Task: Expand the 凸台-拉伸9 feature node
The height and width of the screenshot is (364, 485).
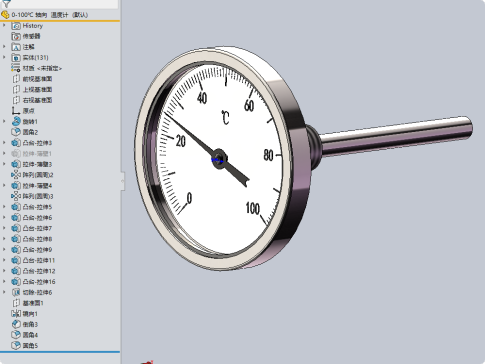Action: [x=4, y=250]
